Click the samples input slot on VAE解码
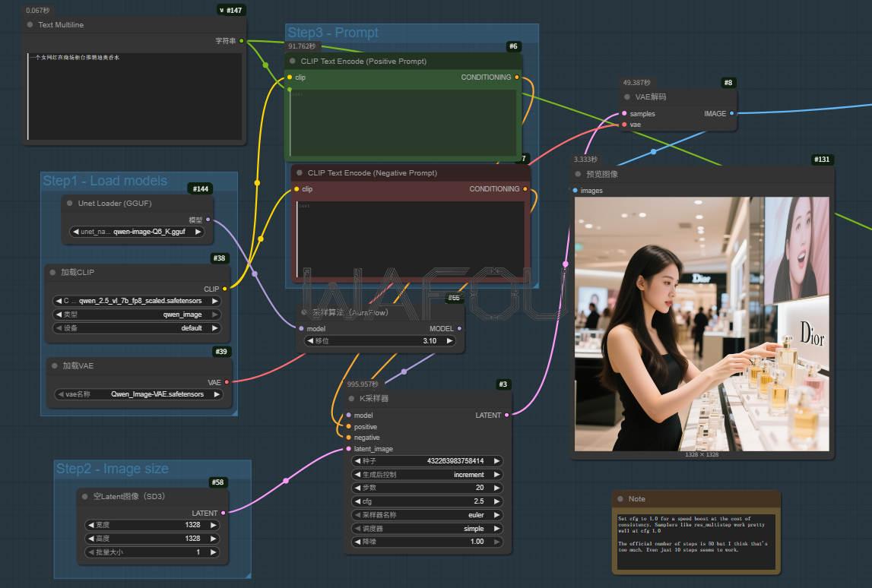The height and width of the screenshot is (588, 872). [x=624, y=113]
